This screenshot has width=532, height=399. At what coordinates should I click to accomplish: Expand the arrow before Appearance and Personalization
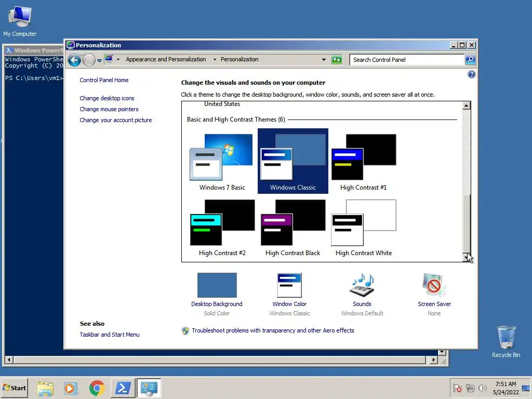click(x=118, y=59)
